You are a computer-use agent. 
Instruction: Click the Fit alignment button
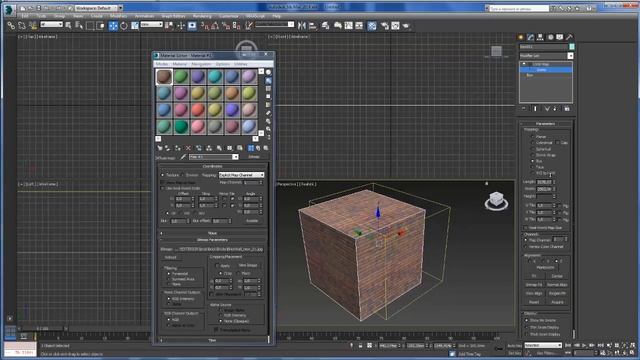point(534,276)
